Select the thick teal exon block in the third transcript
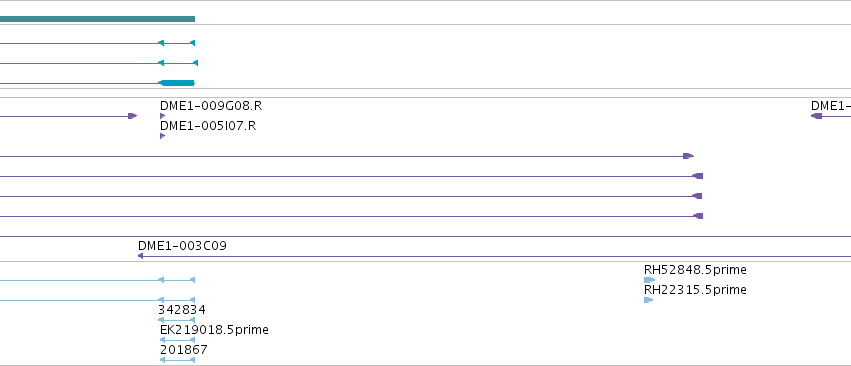The image size is (851, 366). pyautogui.click(x=176, y=83)
